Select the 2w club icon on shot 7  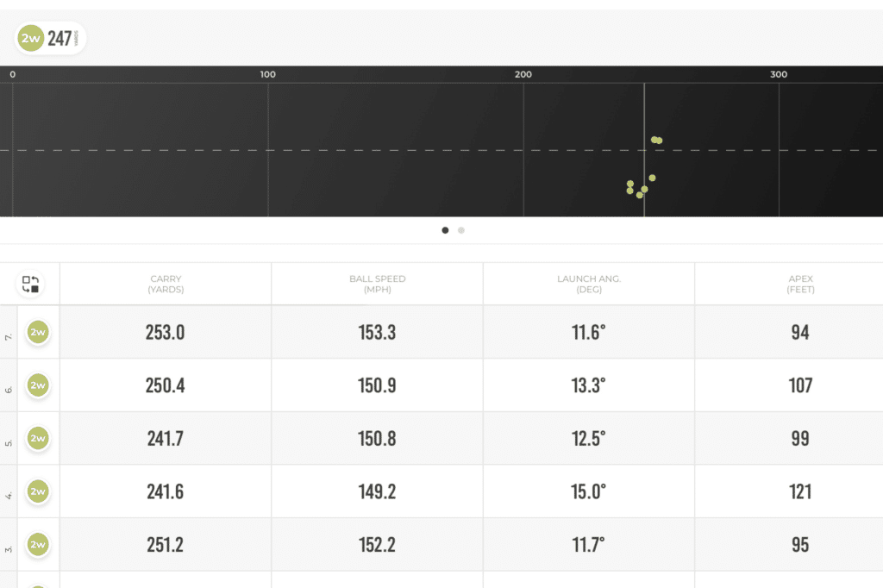37,332
